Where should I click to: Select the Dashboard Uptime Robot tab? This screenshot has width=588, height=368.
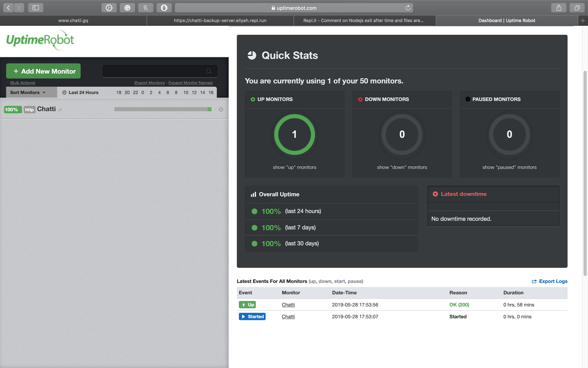click(x=507, y=21)
